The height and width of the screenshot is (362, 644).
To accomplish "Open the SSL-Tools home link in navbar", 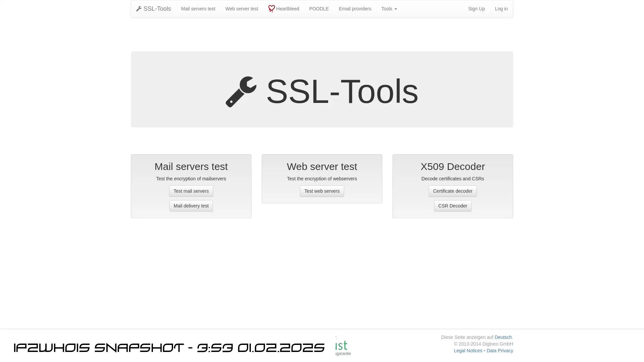I will click(154, 9).
